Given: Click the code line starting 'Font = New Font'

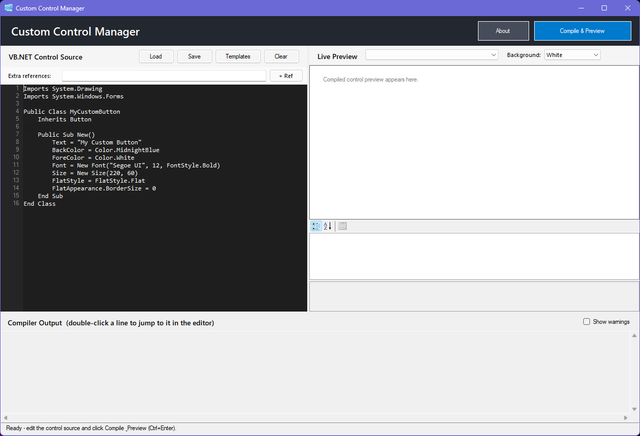Looking at the screenshot, I should [x=136, y=165].
